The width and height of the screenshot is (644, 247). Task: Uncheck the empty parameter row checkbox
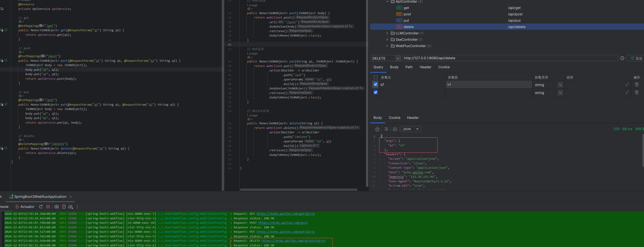pos(375,92)
